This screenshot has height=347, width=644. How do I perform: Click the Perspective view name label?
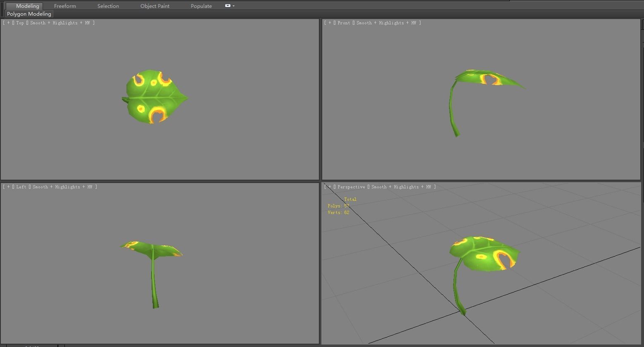coord(351,187)
